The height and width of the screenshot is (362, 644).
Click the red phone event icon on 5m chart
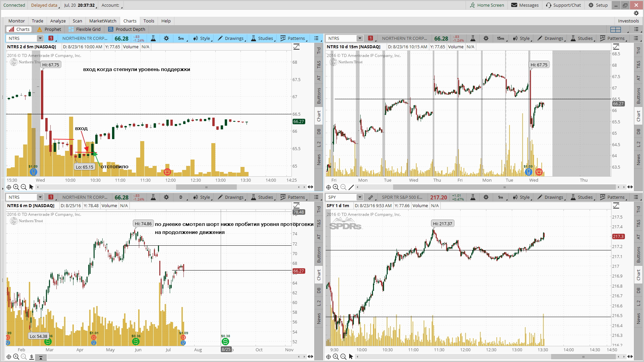pos(167,172)
